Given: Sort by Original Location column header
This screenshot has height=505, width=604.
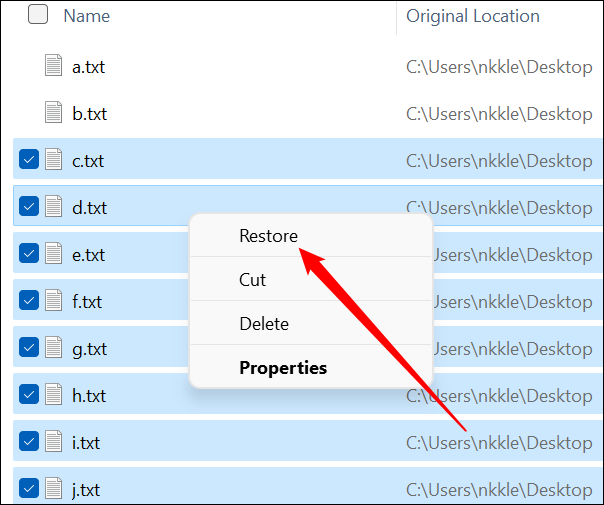Looking at the screenshot, I should 472,16.
